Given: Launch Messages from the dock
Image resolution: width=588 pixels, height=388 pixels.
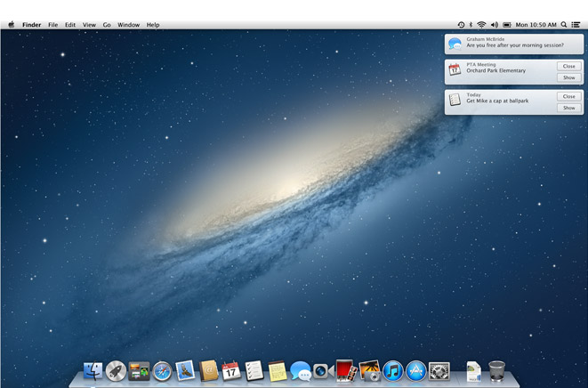Looking at the screenshot, I should 300,371.
